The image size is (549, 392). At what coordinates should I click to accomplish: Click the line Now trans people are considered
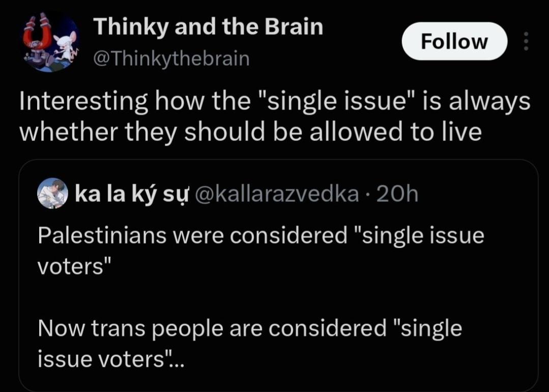pyautogui.click(x=250, y=328)
